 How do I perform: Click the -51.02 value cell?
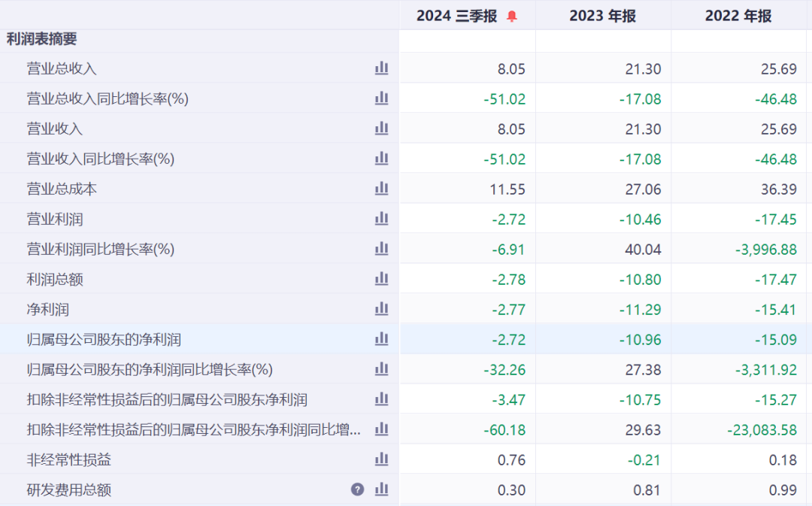click(506, 98)
